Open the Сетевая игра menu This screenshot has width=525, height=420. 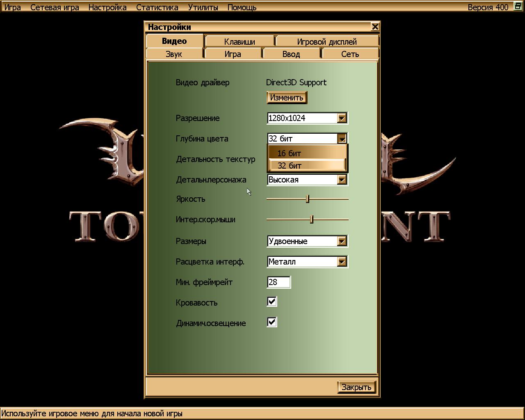(x=55, y=7)
